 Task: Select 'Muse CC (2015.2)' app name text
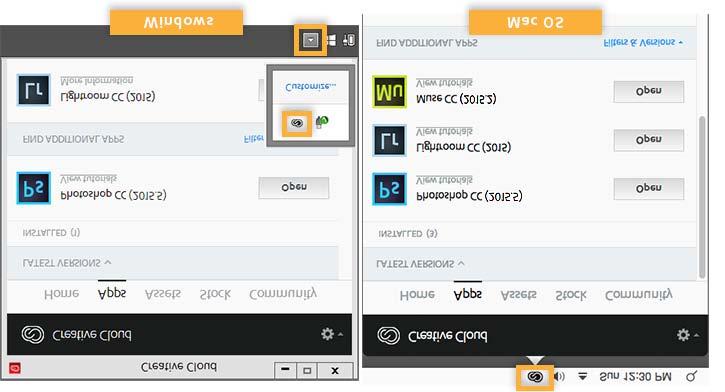(x=456, y=98)
